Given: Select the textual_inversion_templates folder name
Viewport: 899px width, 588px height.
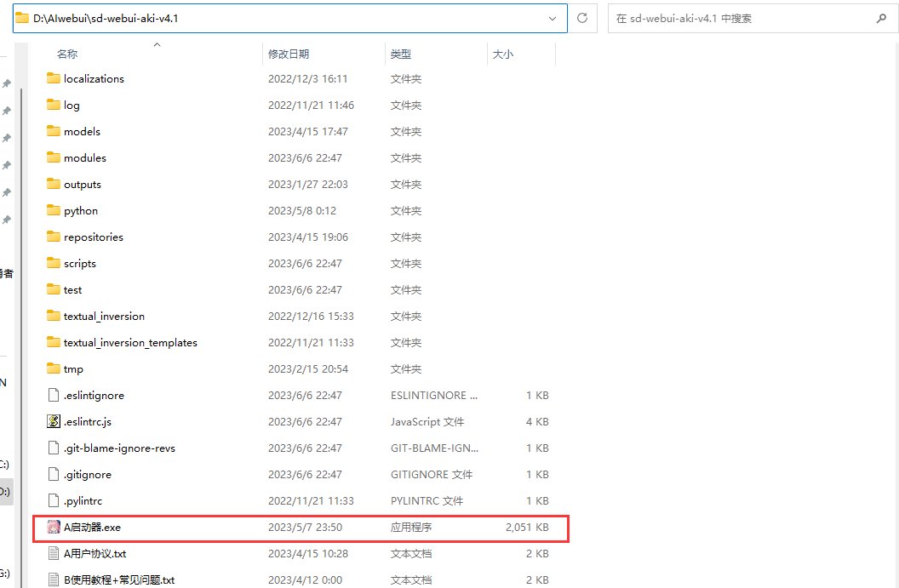Looking at the screenshot, I should (x=130, y=343).
